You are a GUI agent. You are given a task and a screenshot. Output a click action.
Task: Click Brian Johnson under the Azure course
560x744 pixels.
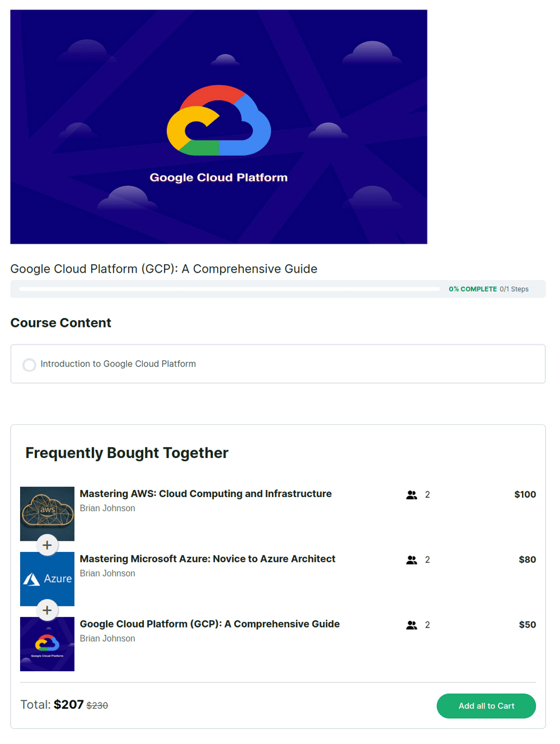(x=108, y=573)
